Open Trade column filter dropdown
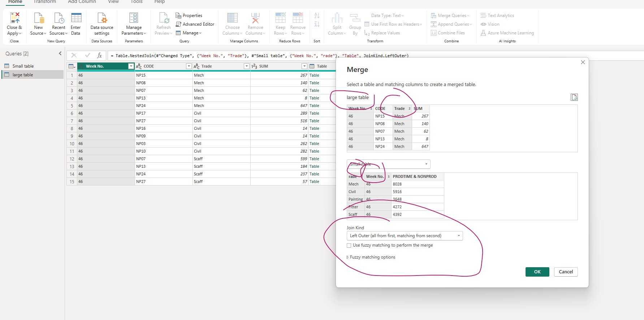The image size is (644, 320). tap(246, 66)
